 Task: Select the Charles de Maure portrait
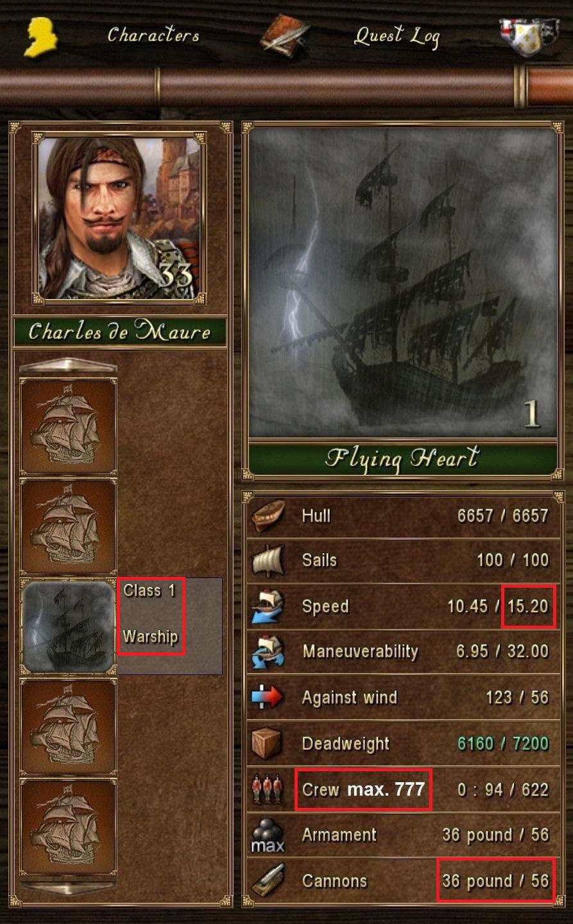tap(120, 216)
